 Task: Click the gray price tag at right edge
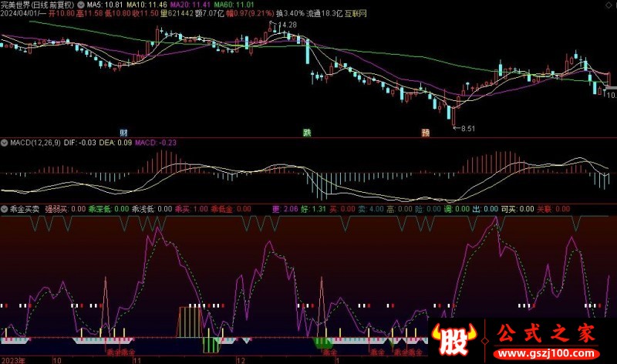[612, 94]
